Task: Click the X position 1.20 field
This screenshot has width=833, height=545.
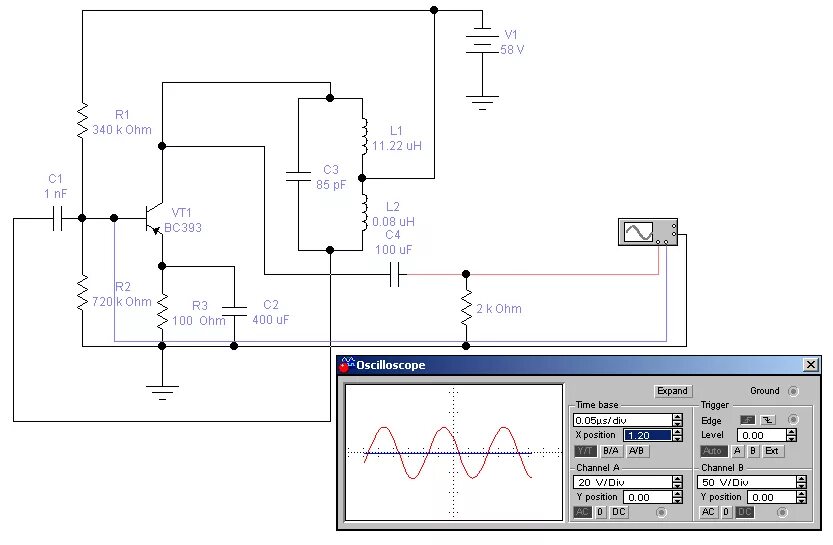Action: pyautogui.click(x=648, y=435)
